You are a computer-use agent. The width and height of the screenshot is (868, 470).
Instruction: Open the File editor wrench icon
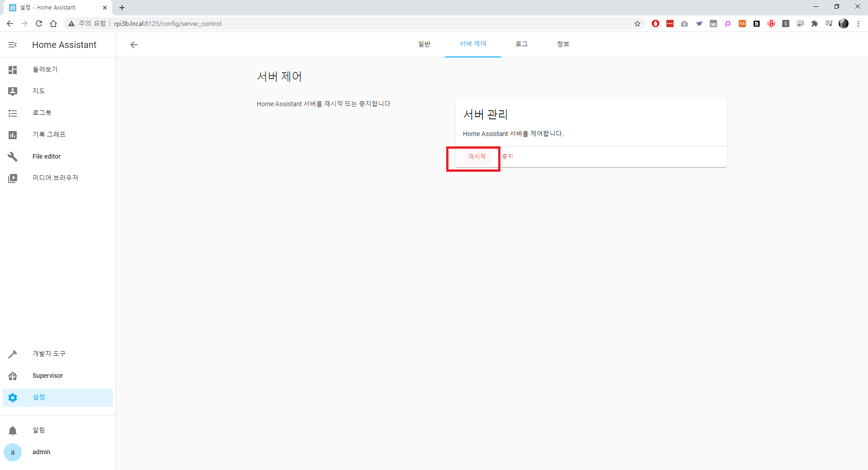[13, 156]
